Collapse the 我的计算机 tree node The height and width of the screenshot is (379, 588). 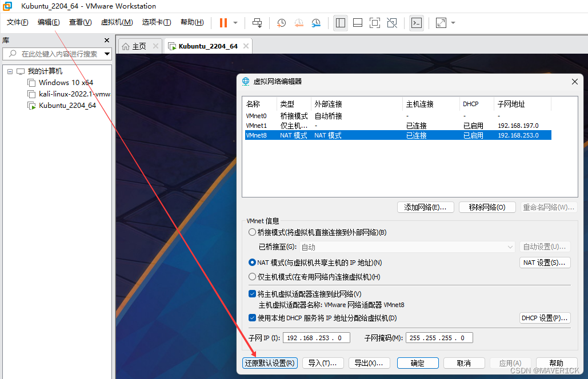[10, 71]
